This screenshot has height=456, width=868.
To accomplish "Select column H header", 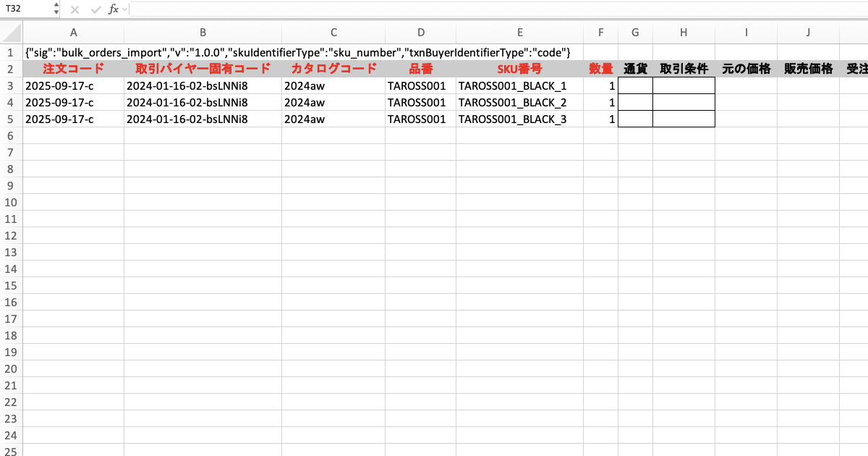I will (x=684, y=32).
